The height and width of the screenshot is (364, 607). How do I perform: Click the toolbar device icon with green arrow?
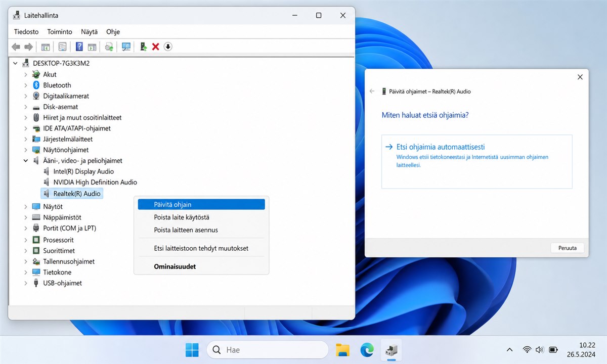pyautogui.click(x=144, y=47)
